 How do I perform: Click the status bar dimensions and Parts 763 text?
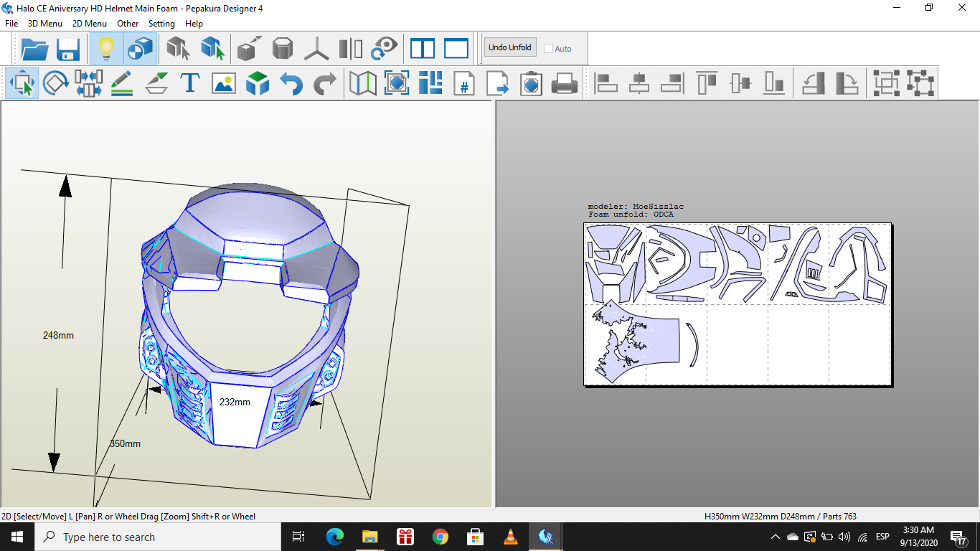coord(781,517)
